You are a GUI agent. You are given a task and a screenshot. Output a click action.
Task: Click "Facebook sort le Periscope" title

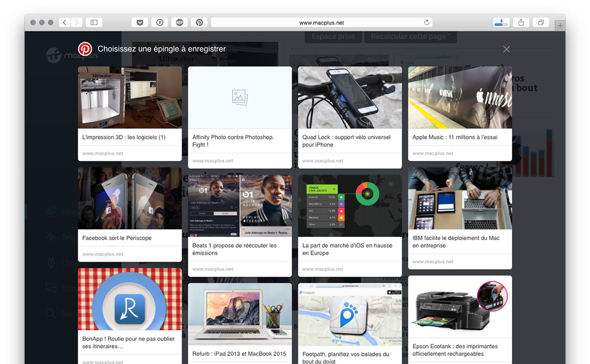(x=116, y=238)
